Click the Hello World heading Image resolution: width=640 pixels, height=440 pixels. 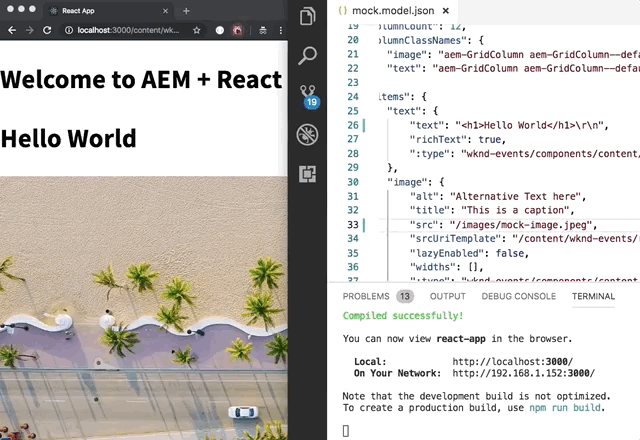[69, 138]
